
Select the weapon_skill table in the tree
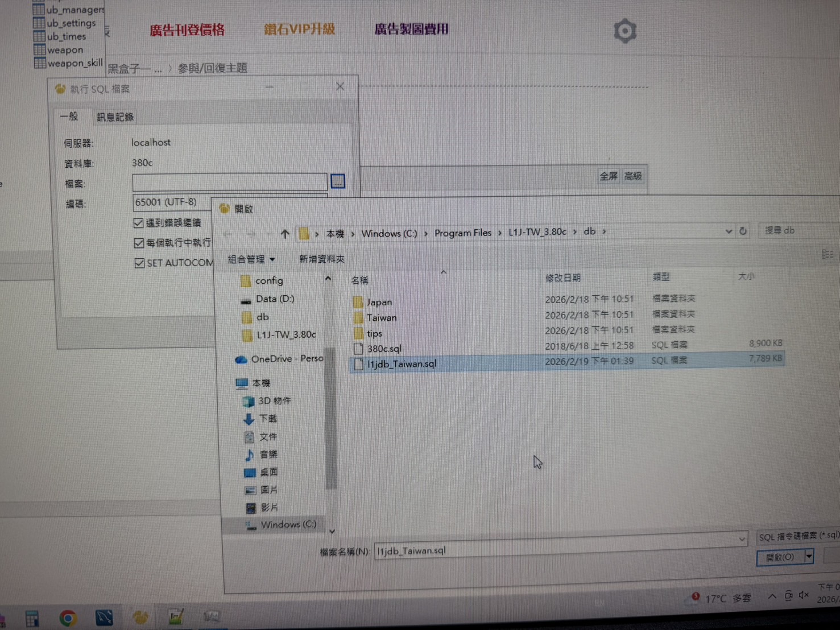point(68,63)
